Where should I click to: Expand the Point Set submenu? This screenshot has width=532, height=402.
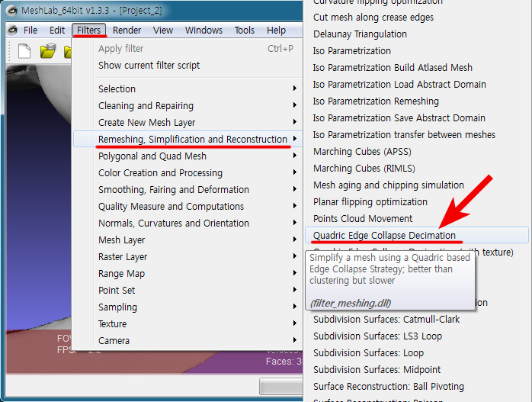click(x=187, y=291)
